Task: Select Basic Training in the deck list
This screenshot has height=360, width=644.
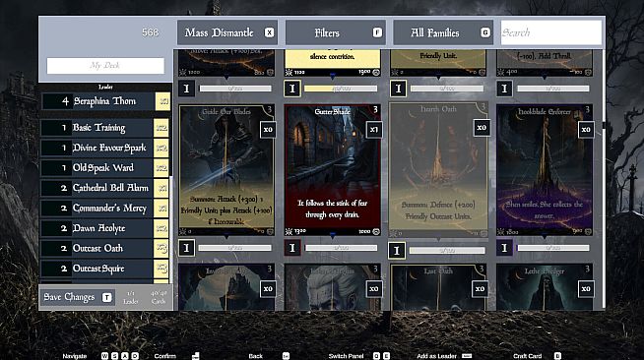Action: [x=104, y=128]
